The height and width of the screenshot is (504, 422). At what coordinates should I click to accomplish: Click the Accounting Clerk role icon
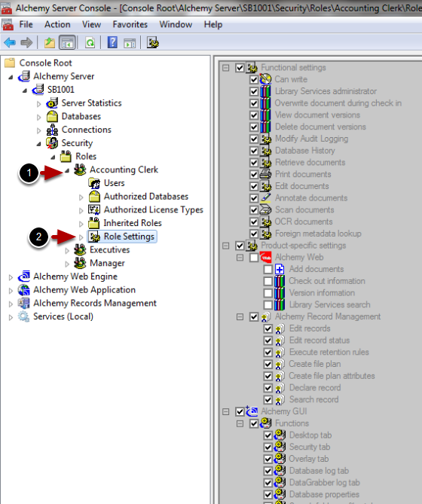tap(80, 170)
